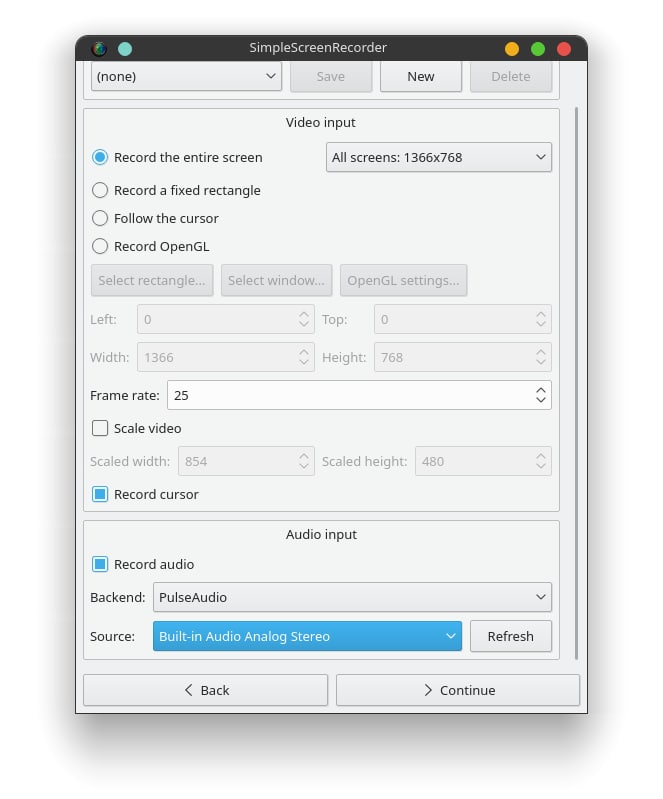Close the window with the red button

(564, 49)
